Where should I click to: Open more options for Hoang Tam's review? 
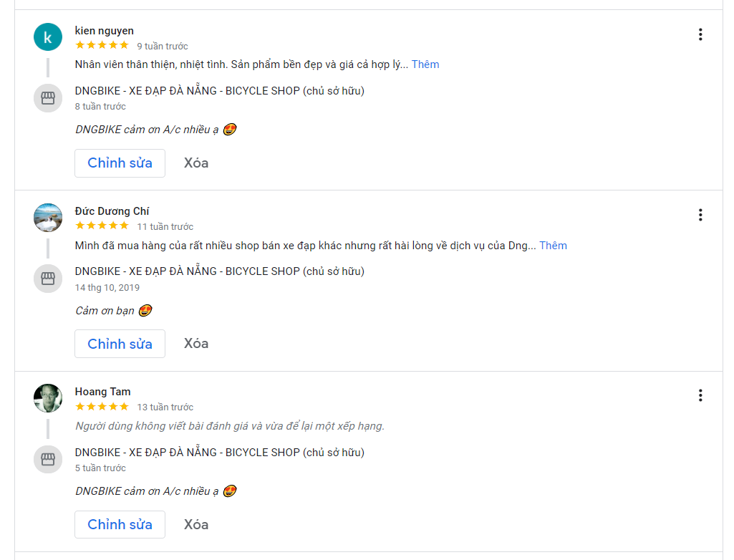[x=700, y=395]
